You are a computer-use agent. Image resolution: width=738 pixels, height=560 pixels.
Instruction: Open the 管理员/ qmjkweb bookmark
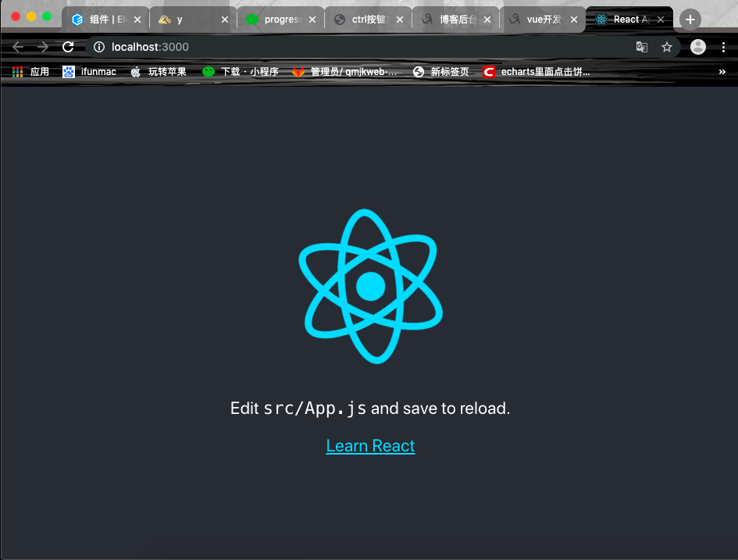[344, 72]
